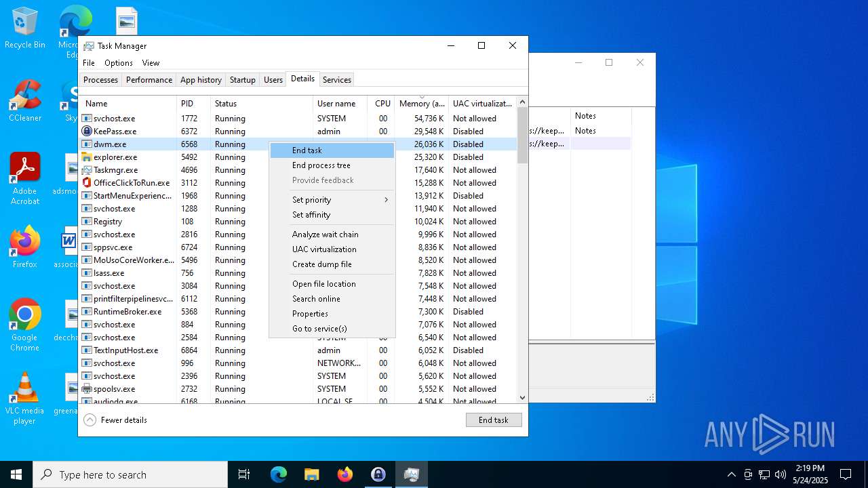Open VLC media player desktop shortcut
Viewport: 868px width, 488px height.
[x=25, y=399]
